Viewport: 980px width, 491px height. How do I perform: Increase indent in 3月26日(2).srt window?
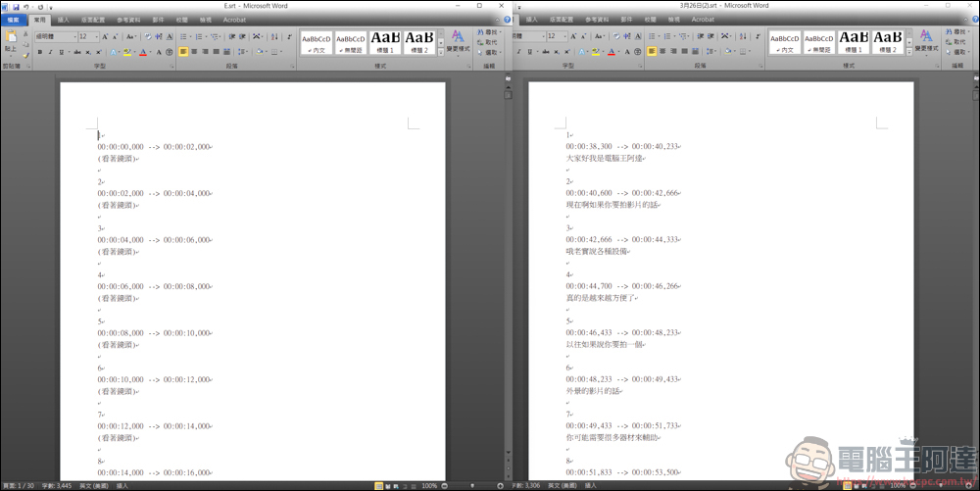[710, 36]
